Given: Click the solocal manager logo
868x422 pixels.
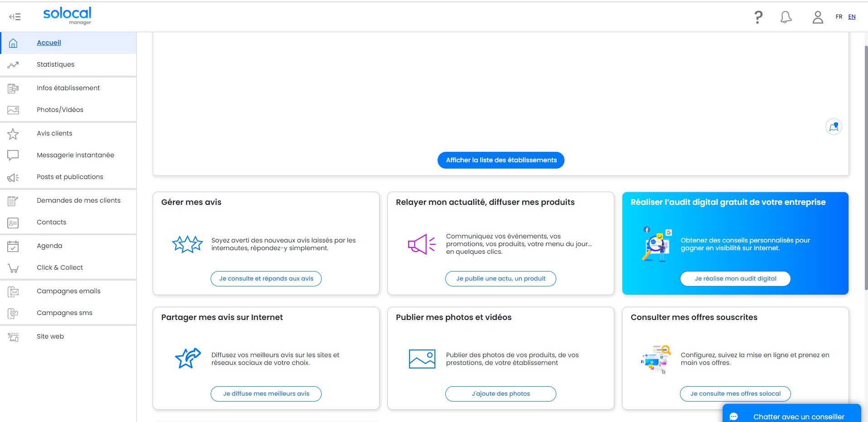Looking at the screenshot, I should tap(67, 15).
